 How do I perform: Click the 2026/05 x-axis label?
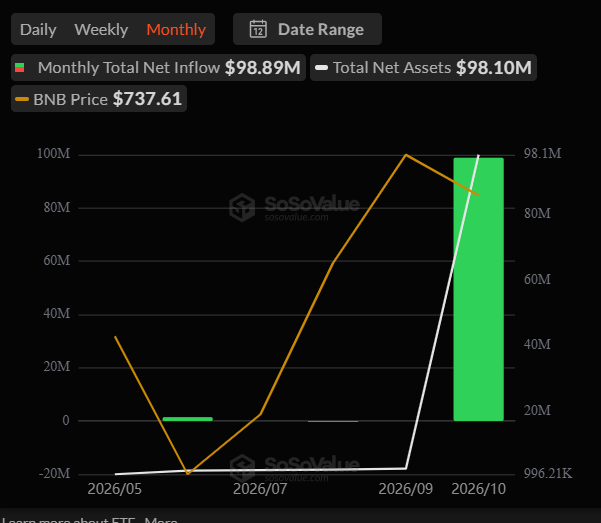pyautogui.click(x=115, y=489)
